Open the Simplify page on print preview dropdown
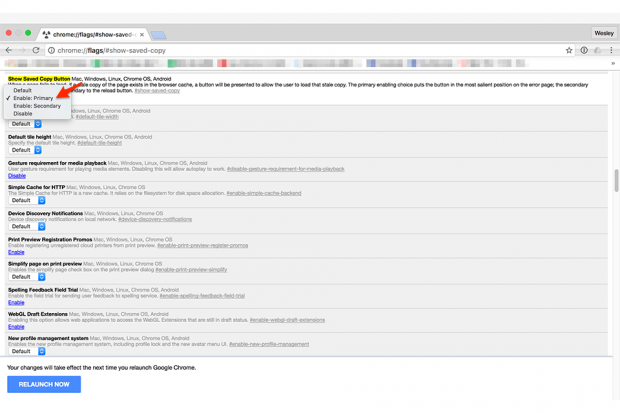This screenshot has width=620, height=413. [27, 277]
